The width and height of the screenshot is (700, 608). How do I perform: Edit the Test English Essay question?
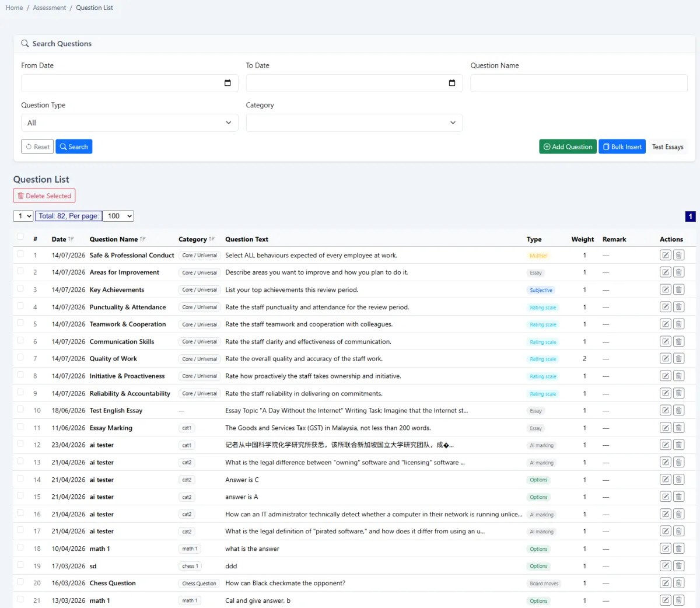(x=666, y=410)
